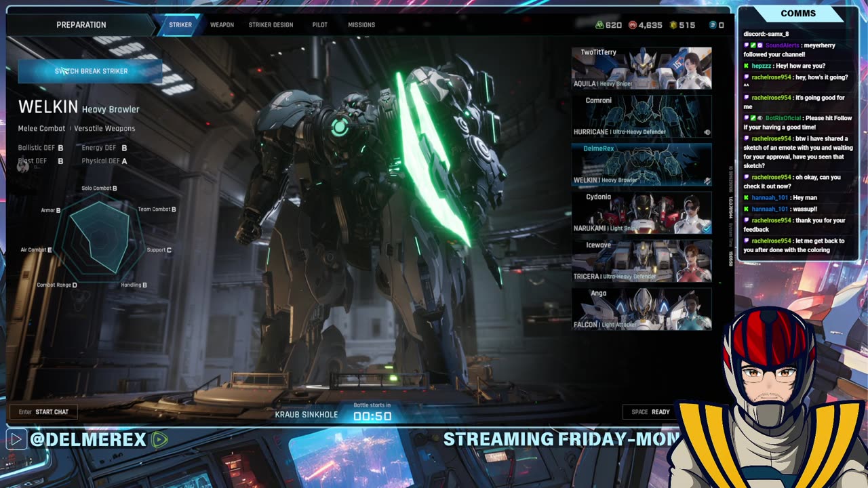Click the gold currency icon showing 515

click(673, 25)
